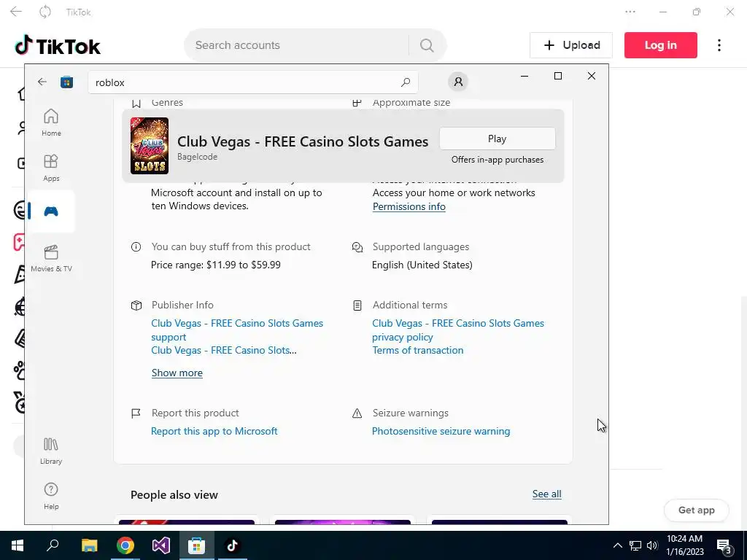Click info icon beside buy stuff text
747x560 pixels.
[136, 246]
